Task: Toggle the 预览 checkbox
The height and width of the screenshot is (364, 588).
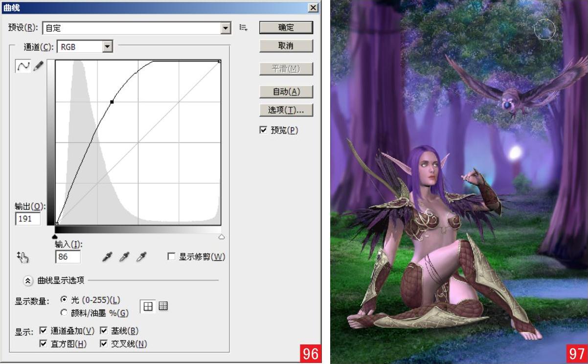Action: 264,130
